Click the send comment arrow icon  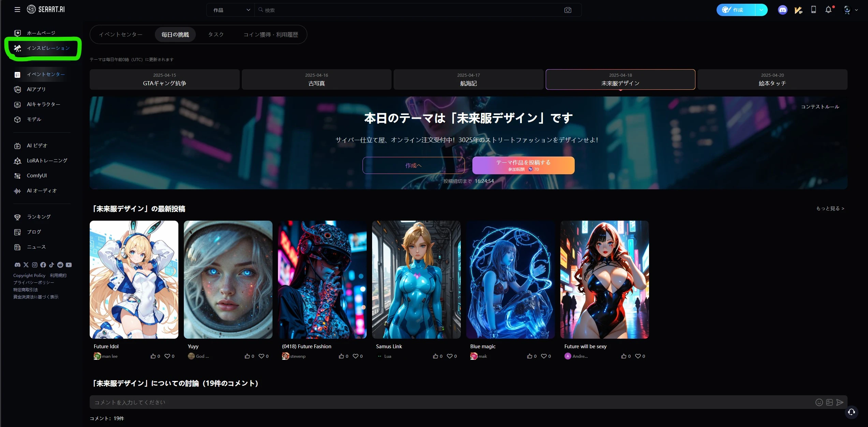tap(840, 402)
